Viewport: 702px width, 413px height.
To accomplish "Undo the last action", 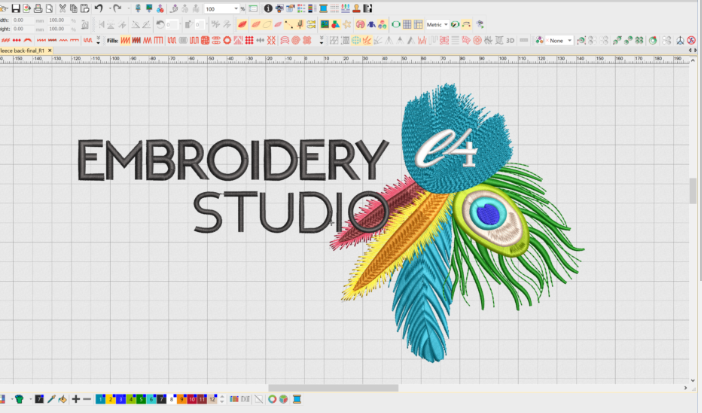I will tap(98, 9).
